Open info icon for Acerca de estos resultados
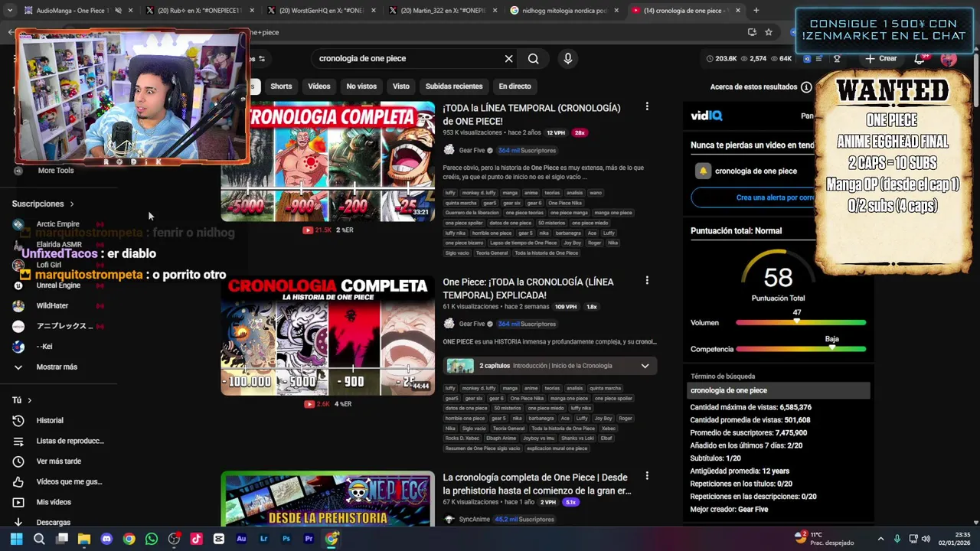Screen dimensions: 980x551 (806, 87)
